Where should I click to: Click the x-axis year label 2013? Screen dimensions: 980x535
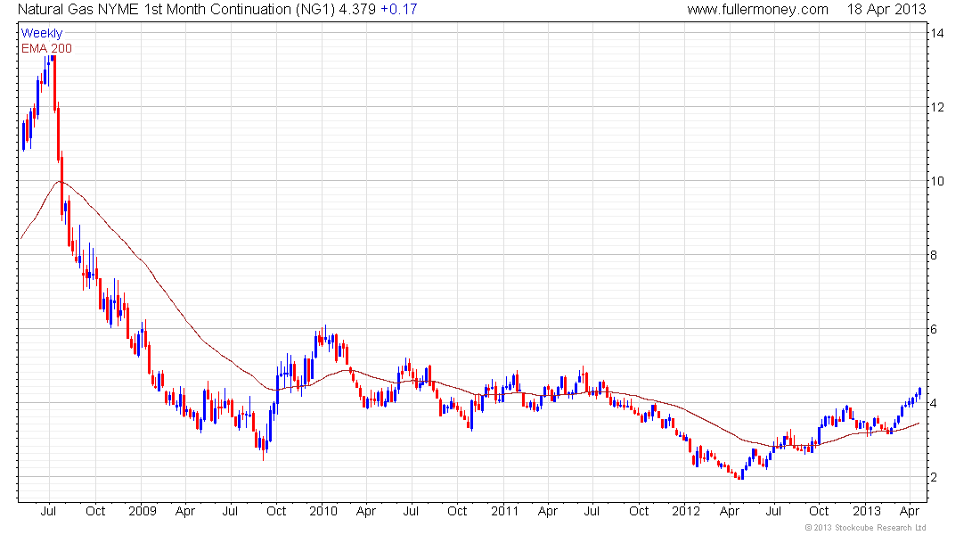[867, 511]
